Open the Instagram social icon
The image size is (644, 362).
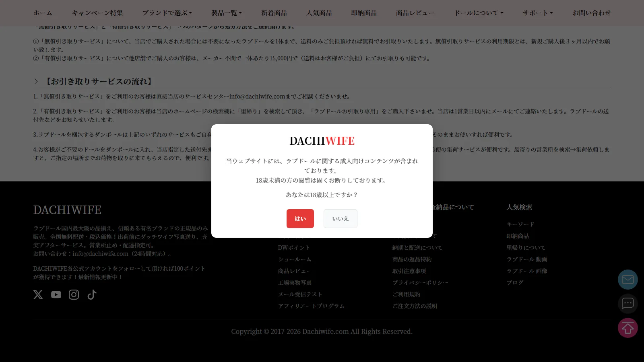coord(74,295)
